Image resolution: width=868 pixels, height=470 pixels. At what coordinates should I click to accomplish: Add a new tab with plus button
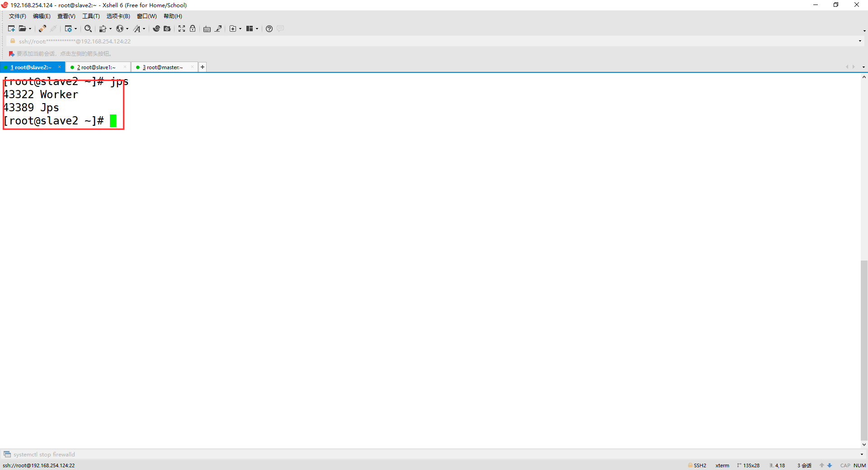(x=203, y=67)
